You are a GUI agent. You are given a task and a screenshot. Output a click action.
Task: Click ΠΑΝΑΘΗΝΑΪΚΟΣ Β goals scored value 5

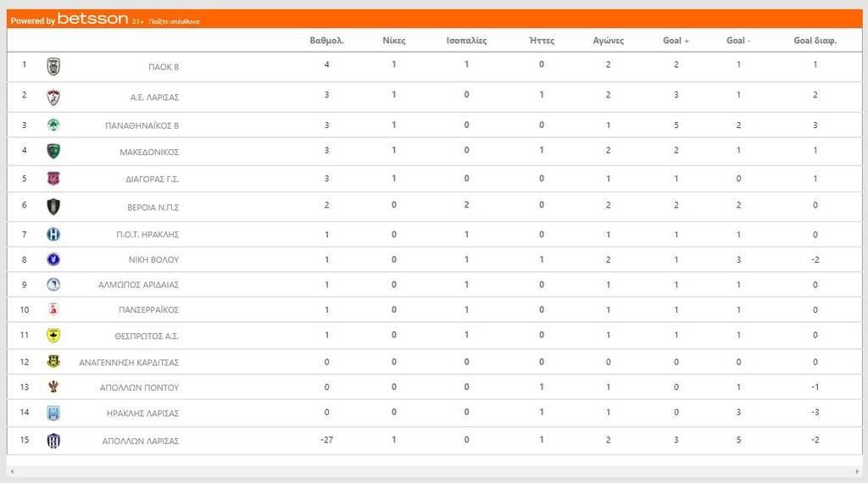coord(676,125)
